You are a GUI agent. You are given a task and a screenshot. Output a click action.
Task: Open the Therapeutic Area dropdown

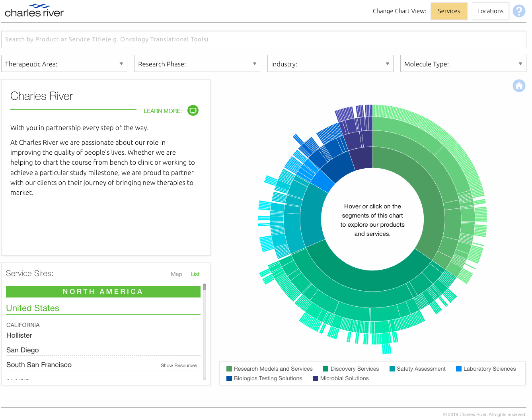pyautogui.click(x=64, y=64)
